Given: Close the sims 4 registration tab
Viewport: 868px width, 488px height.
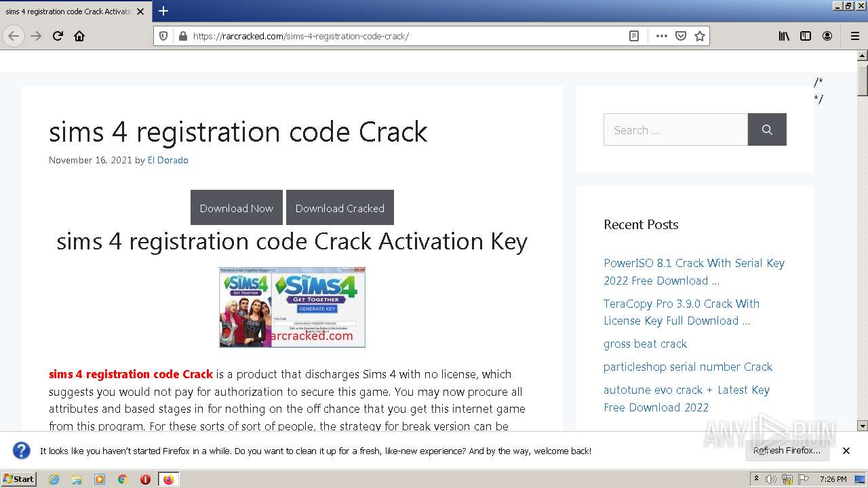Looking at the screenshot, I should coord(140,12).
